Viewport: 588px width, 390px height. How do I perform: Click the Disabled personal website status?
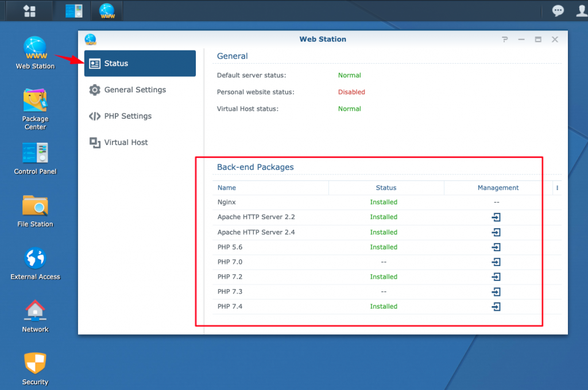[351, 92]
